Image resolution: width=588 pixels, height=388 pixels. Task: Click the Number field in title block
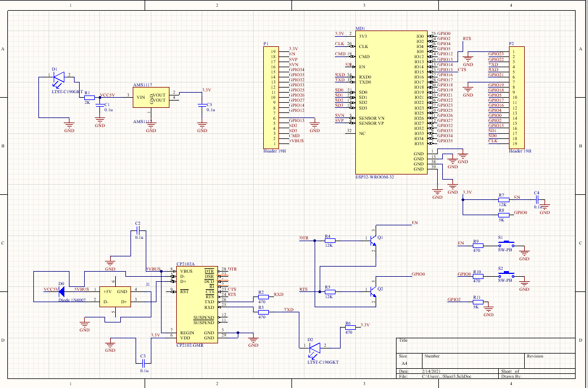click(474, 361)
